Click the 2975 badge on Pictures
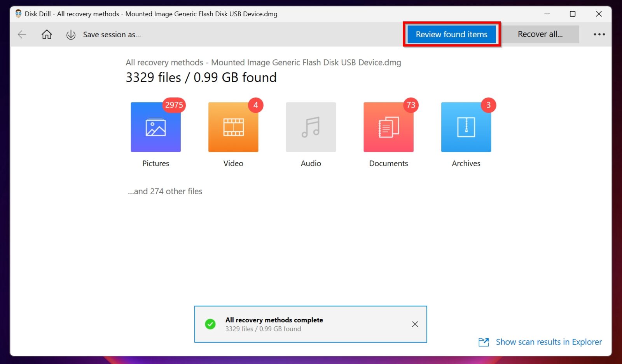 tap(174, 105)
